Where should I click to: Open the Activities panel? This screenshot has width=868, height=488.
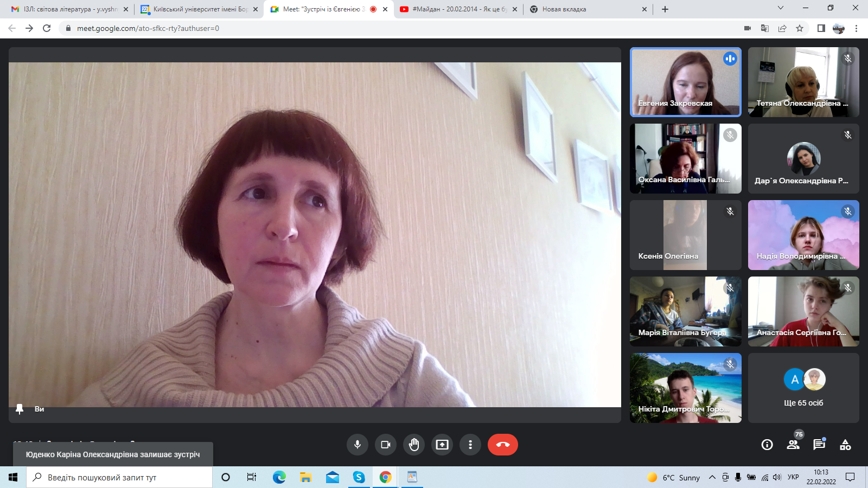pos(845,445)
